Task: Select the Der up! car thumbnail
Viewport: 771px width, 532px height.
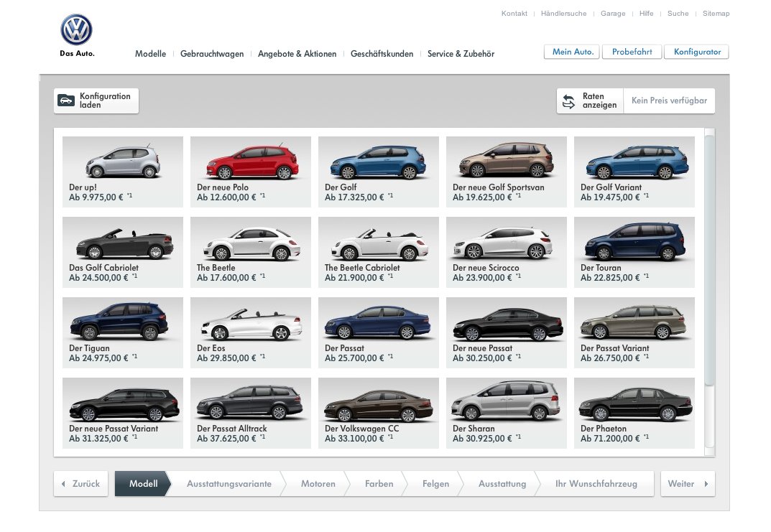Action: (x=123, y=172)
